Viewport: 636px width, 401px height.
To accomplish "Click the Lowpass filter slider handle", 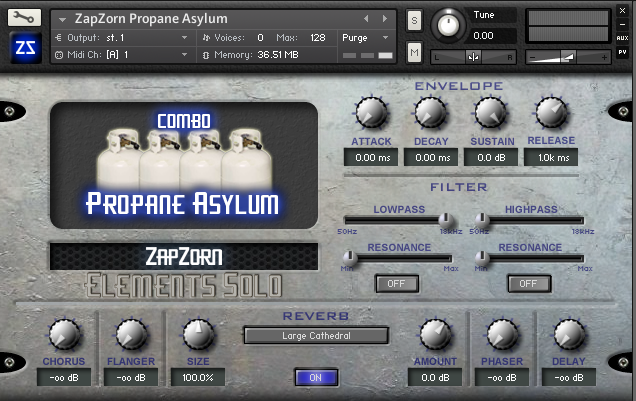I will tap(446, 220).
